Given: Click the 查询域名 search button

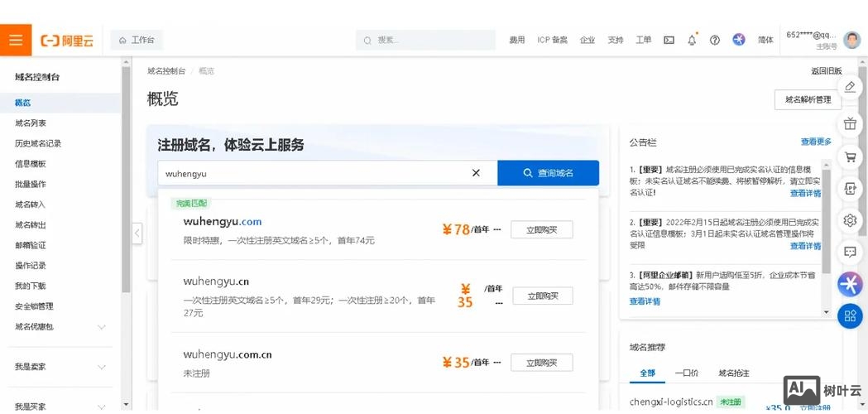Looking at the screenshot, I should [x=548, y=173].
